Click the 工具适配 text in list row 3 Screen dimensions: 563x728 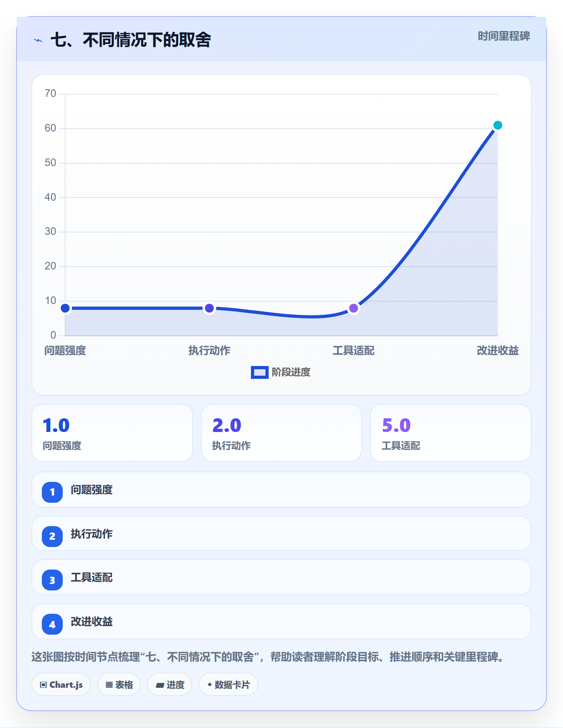(x=92, y=578)
